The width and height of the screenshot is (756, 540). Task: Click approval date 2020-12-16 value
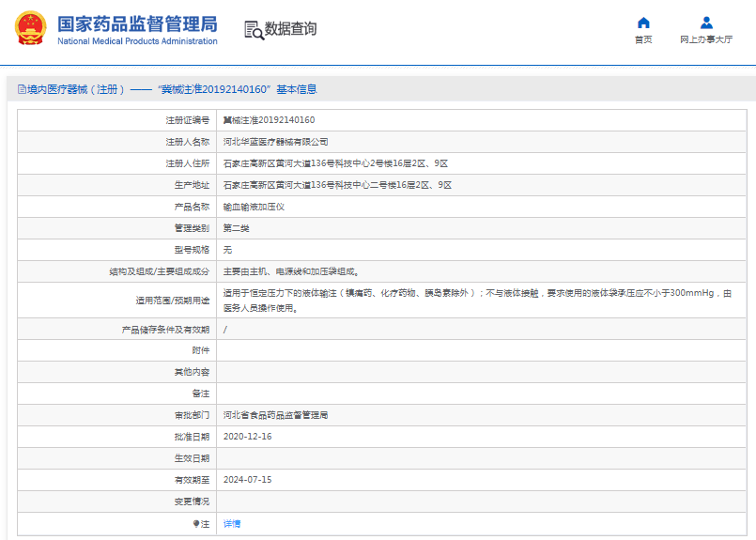coord(248,437)
